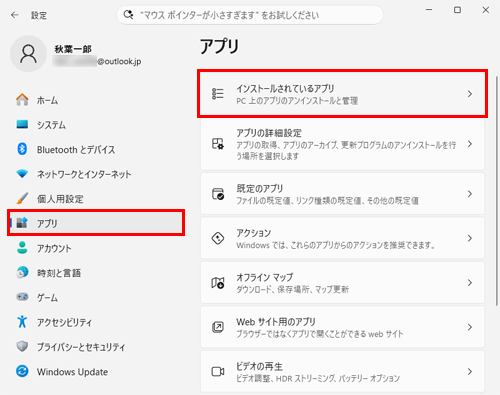Click the user profile avatar icon
The width and height of the screenshot is (500, 395).
click(29, 54)
